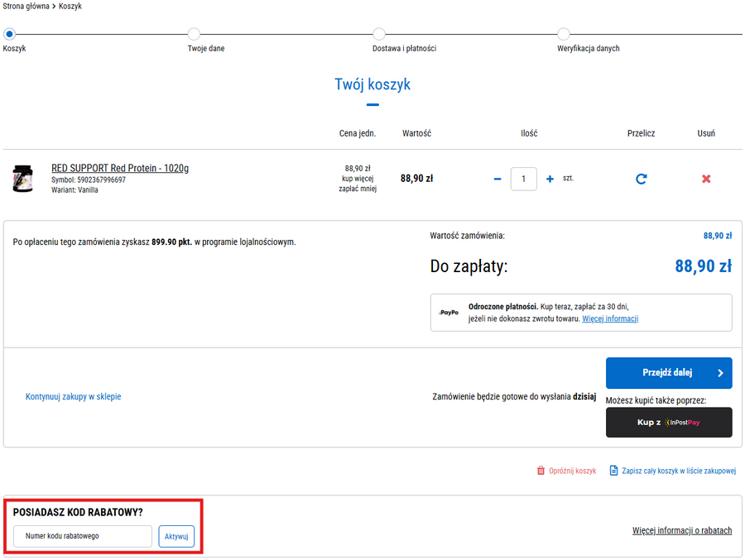
Task: Focus the Numer kodu rabatowego field
Action: click(x=83, y=536)
